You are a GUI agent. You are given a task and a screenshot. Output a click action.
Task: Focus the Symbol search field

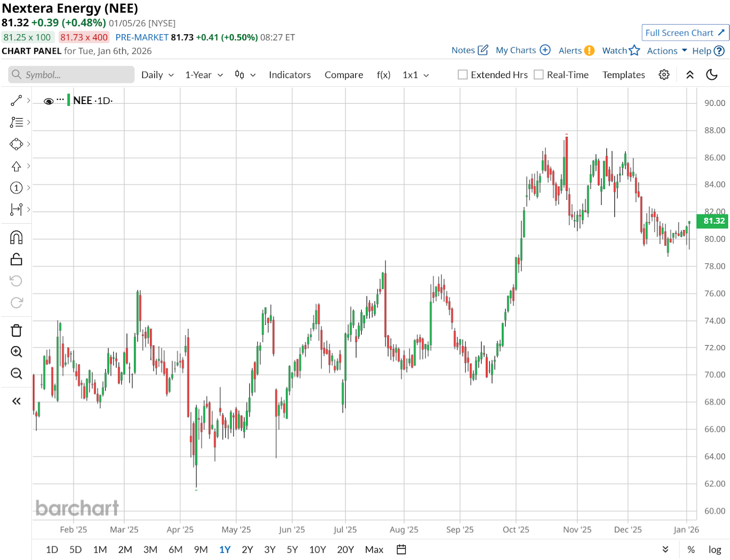tap(71, 75)
